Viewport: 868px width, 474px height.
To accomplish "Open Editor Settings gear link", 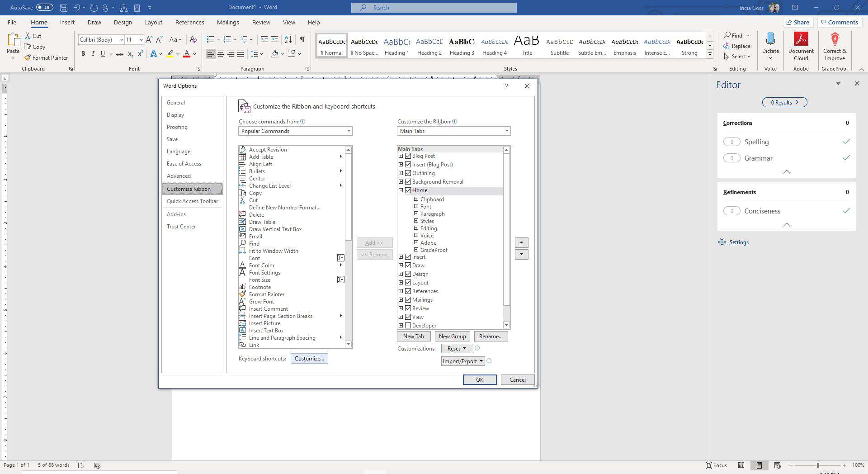I will (x=733, y=242).
